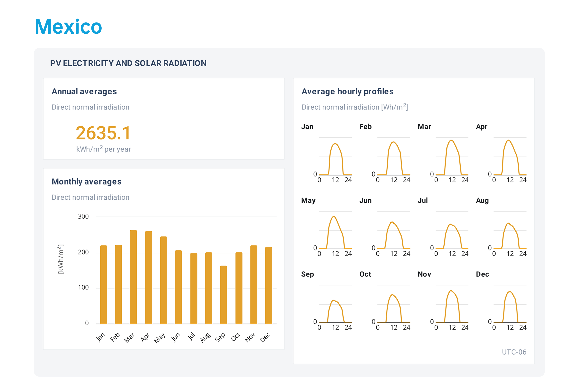
Task: Click the May bar in monthly chart
Action: tap(163, 280)
